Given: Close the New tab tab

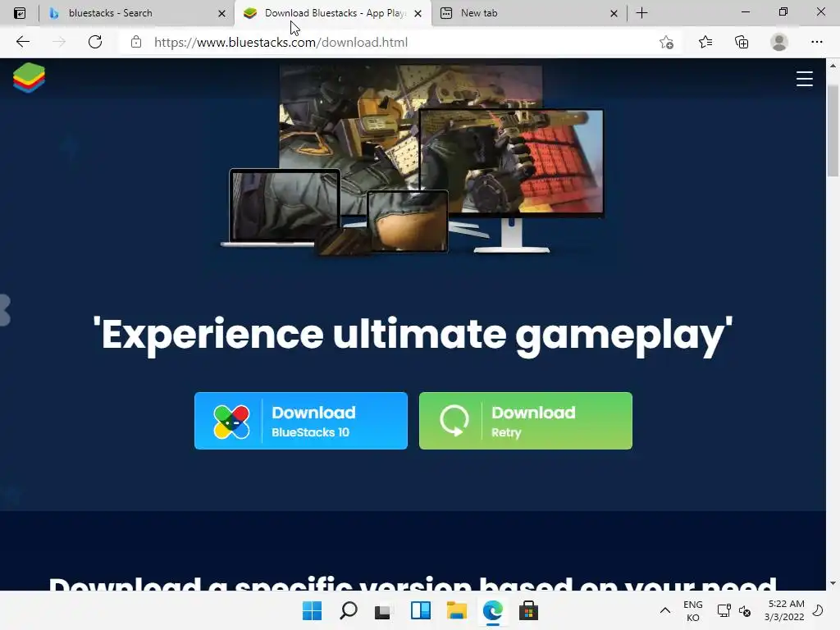Looking at the screenshot, I should pos(614,13).
